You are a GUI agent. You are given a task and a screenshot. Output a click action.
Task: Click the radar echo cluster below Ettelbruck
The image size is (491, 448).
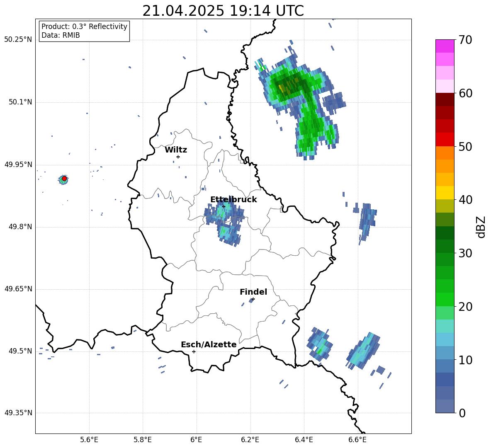229,234
